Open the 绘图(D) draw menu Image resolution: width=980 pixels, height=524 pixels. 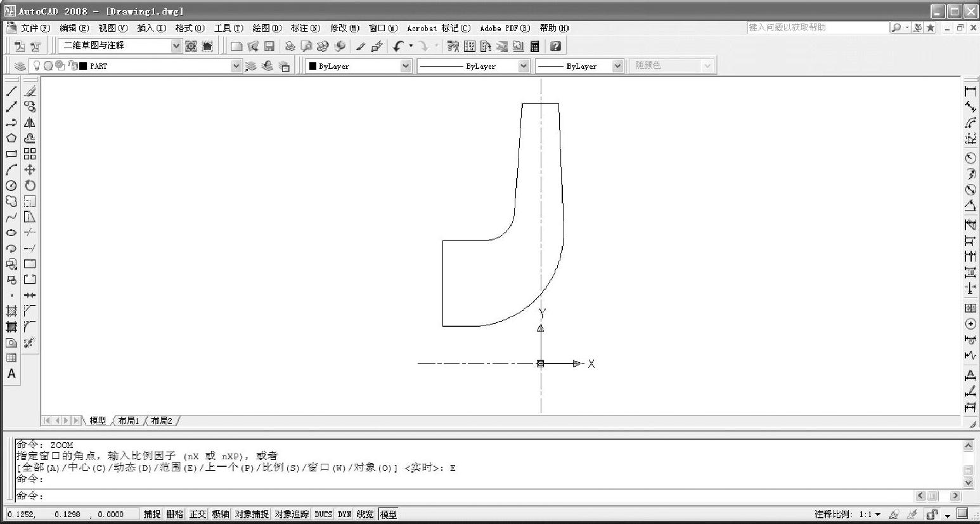(x=267, y=28)
